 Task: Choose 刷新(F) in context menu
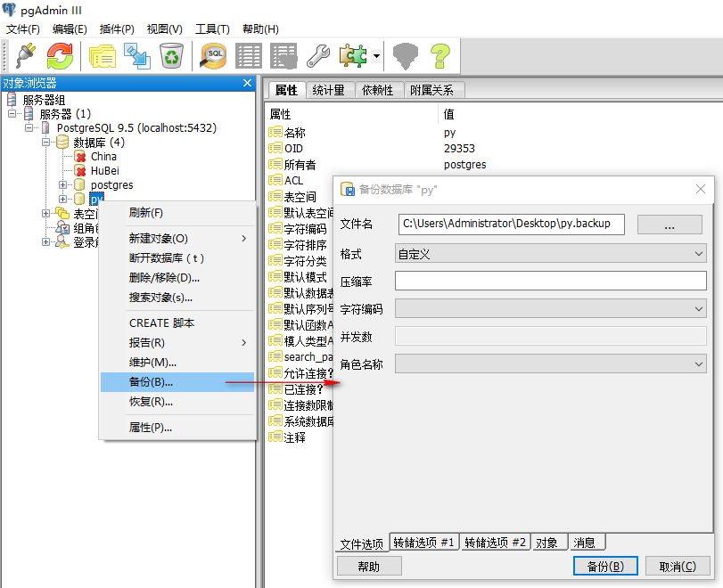point(177,213)
